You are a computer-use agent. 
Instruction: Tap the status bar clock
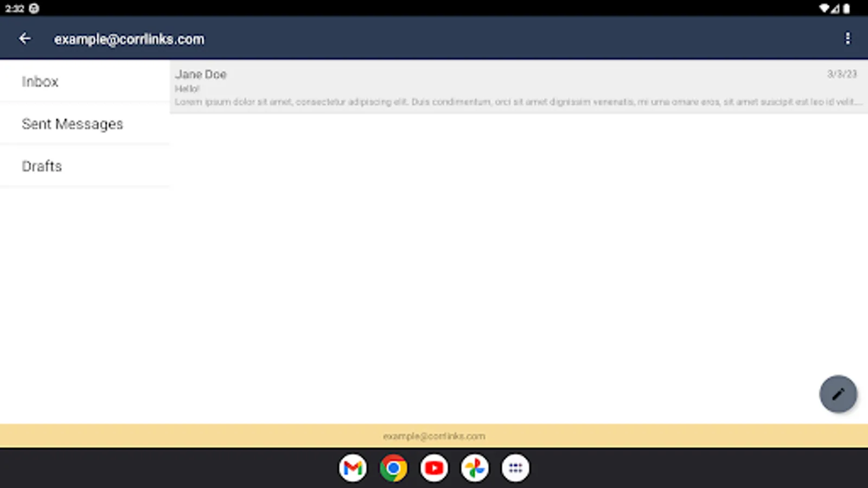[x=14, y=8]
